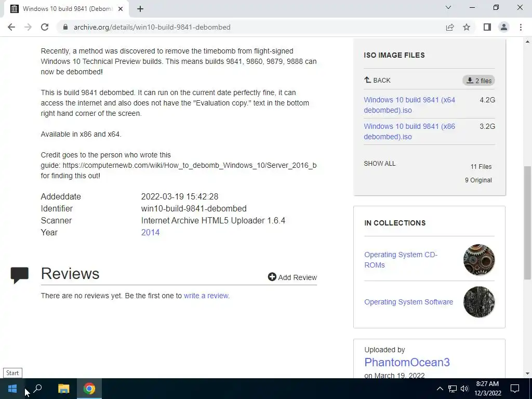Reload the archive.org page
532x399 pixels.
coord(45,27)
